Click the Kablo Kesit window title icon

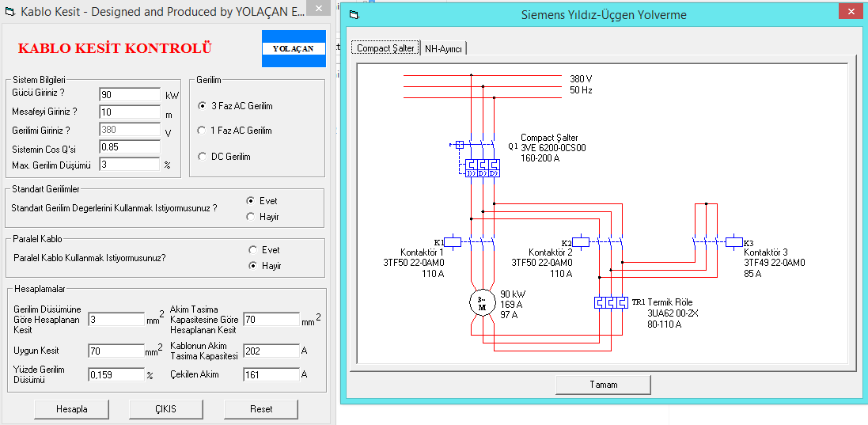coord(9,12)
